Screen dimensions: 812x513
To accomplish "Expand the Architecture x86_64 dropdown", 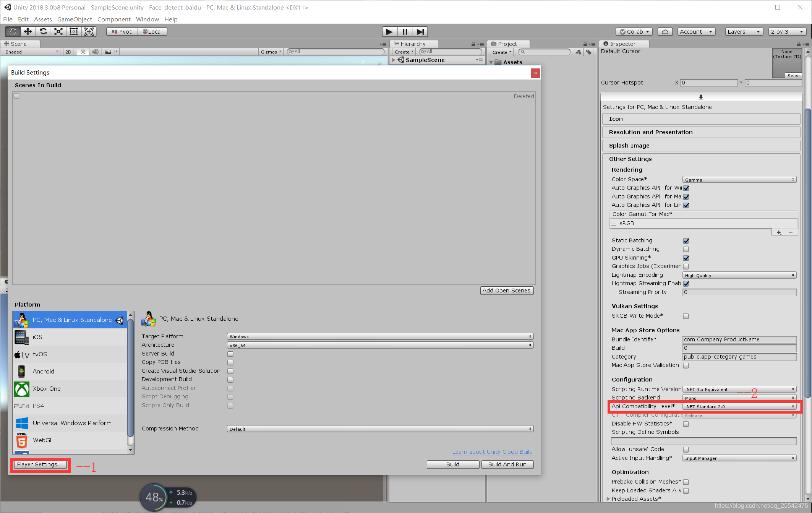I will click(381, 344).
